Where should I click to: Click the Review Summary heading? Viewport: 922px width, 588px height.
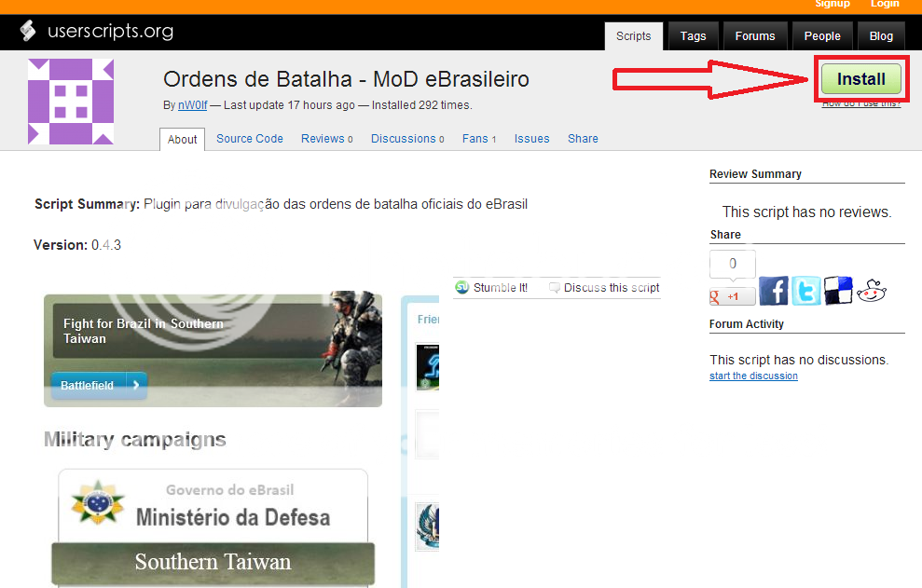tap(755, 174)
